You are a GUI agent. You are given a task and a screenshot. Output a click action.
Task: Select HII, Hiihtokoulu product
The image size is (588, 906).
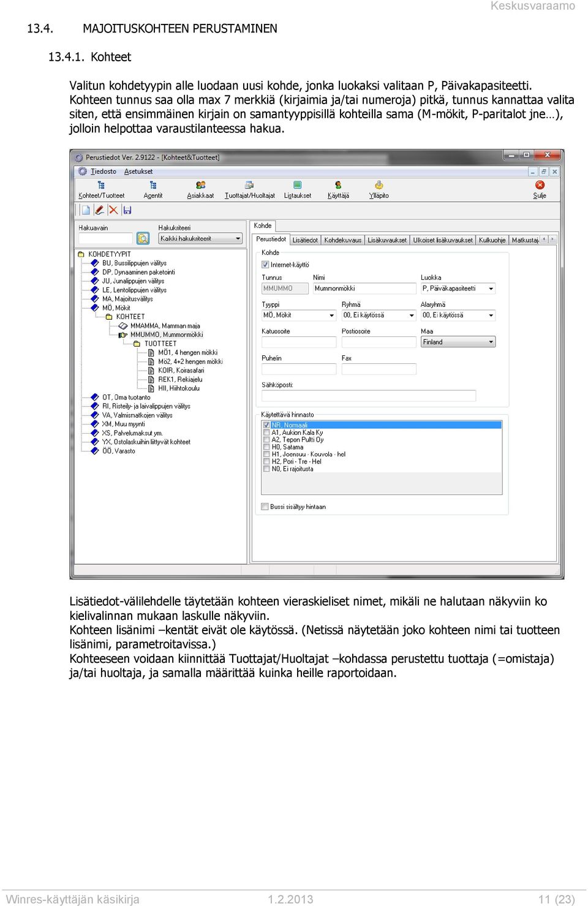179,388
